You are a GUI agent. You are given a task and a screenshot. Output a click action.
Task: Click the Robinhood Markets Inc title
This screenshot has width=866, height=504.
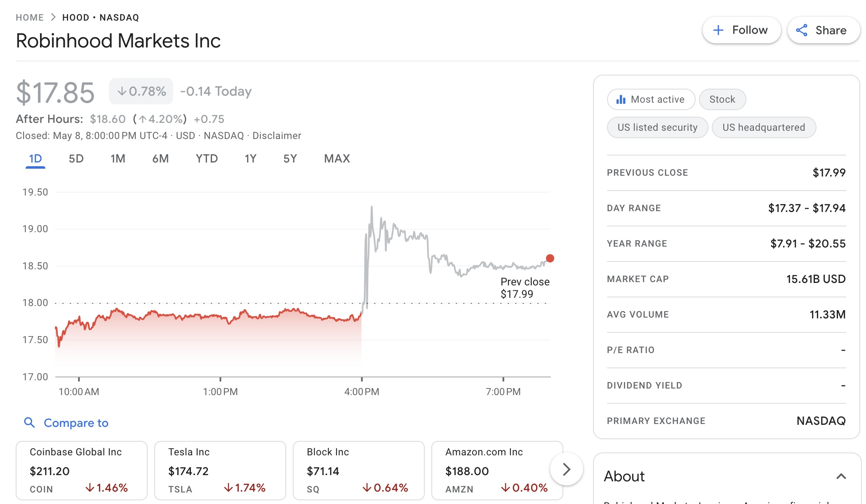click(118, 41)
